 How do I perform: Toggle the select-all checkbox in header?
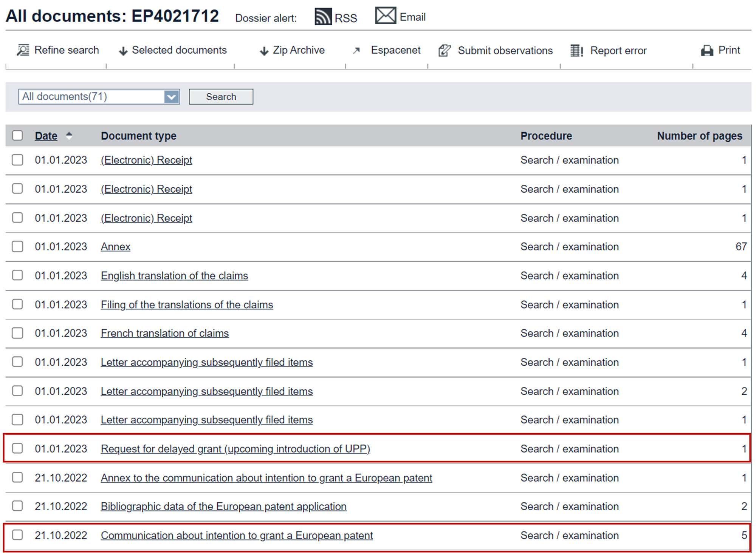(x=17, y=136)
